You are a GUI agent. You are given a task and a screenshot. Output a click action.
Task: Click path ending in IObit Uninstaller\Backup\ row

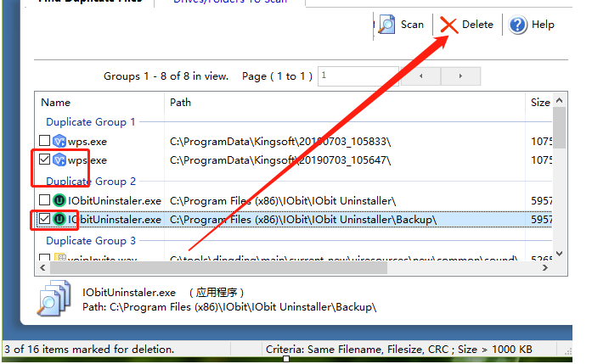click(x=303, y=220)
